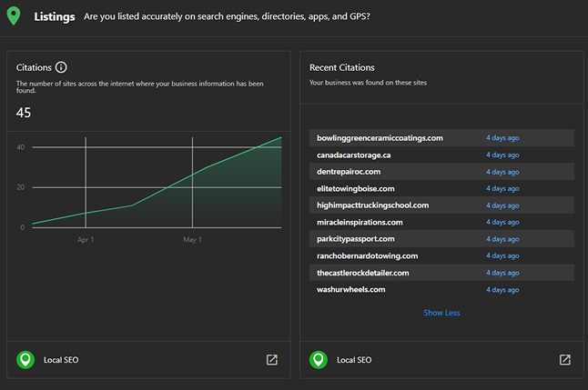Open parkcitypassport.com citation
This screenshot has width=588, height=390.
click(x=356, y=239)
